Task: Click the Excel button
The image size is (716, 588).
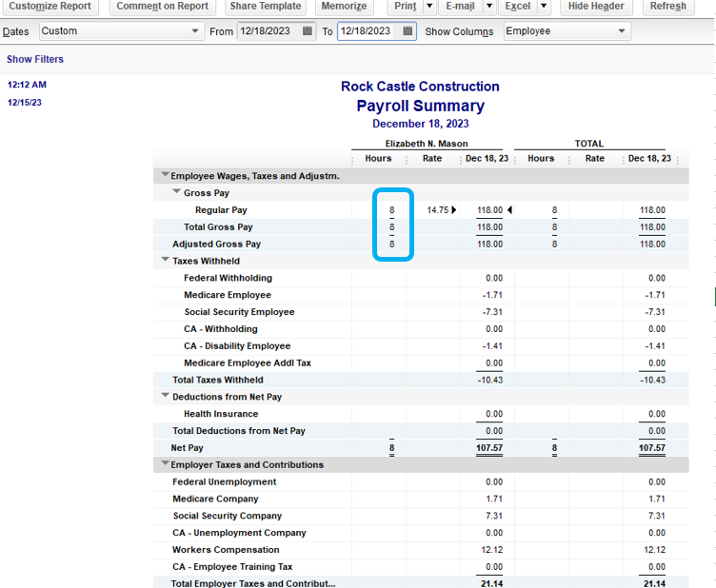Action: 518,7
